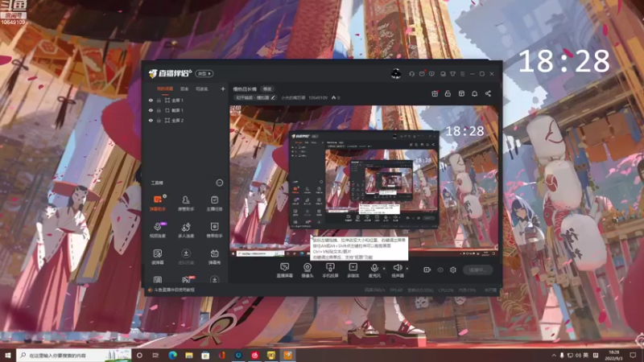644x362 pixels.
Task: Click the skin shirt icon in the title bar
Action: tap(452, 74)
